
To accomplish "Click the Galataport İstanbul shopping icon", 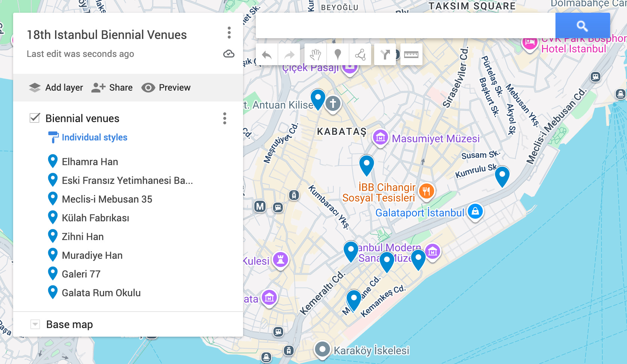I will coord(475,212).
